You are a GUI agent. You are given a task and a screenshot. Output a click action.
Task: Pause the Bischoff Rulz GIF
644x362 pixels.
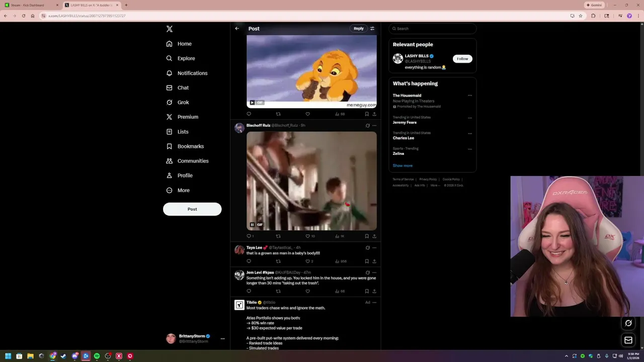click(x=252, y=225)
